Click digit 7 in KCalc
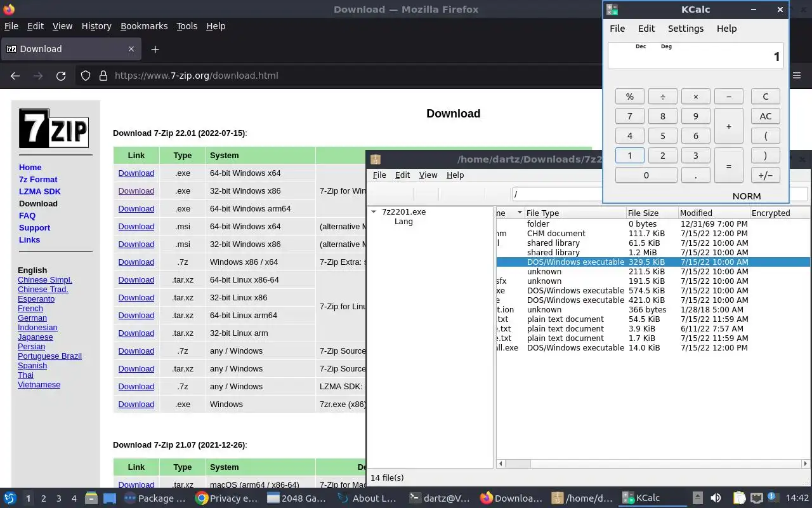Image resolution: width=812 pixels, height=508 pixels. 629,116
